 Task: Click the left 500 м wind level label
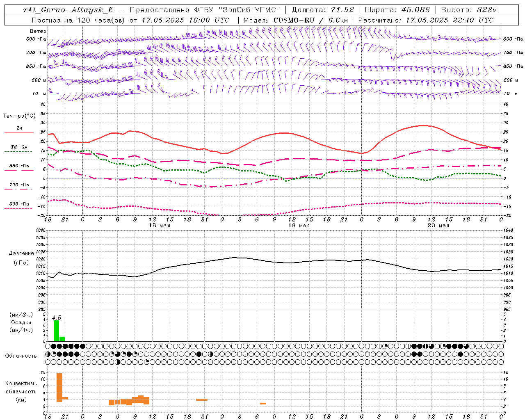click(39, 80)
